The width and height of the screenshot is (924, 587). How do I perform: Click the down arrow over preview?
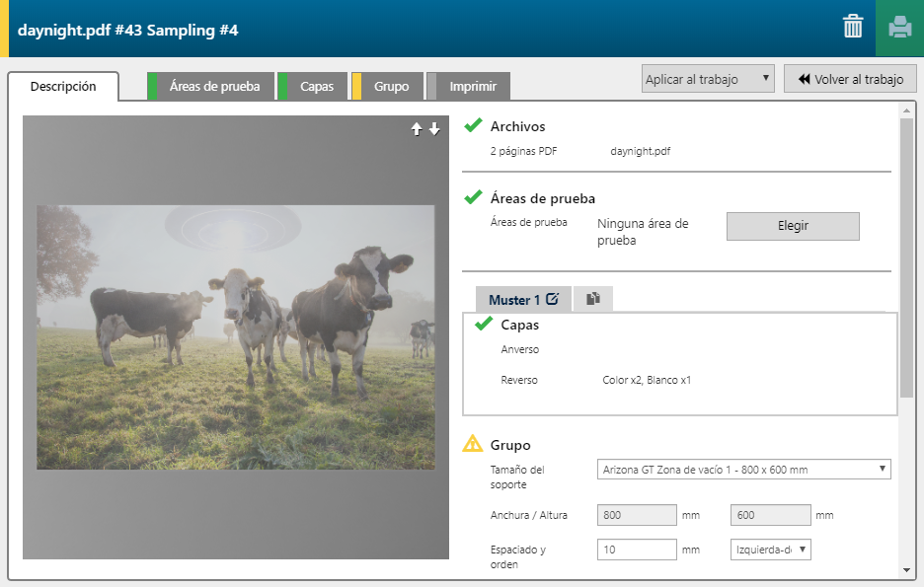coord(434,129)
